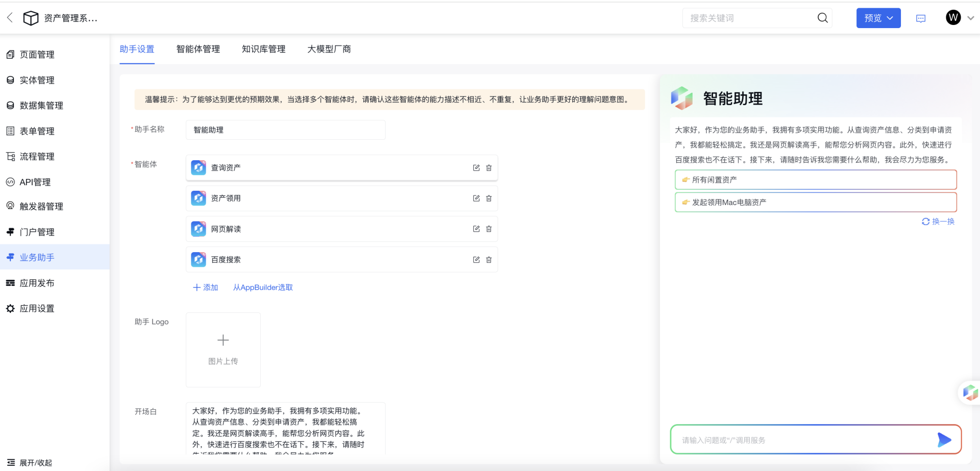Open the message icon in top bar
Image resolution: width=980 pixels, height=471 pixels.
coord(921,18)
